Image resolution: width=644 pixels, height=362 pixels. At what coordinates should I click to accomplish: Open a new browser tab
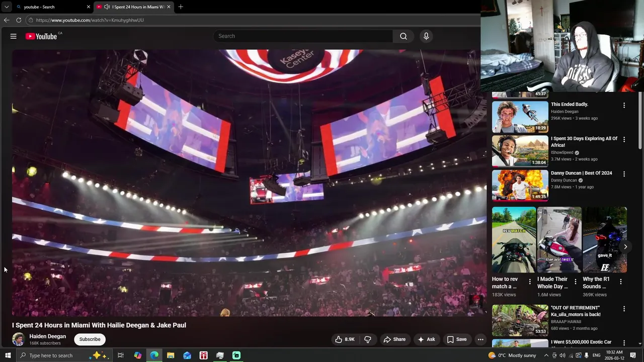click(x=181, y=7)
